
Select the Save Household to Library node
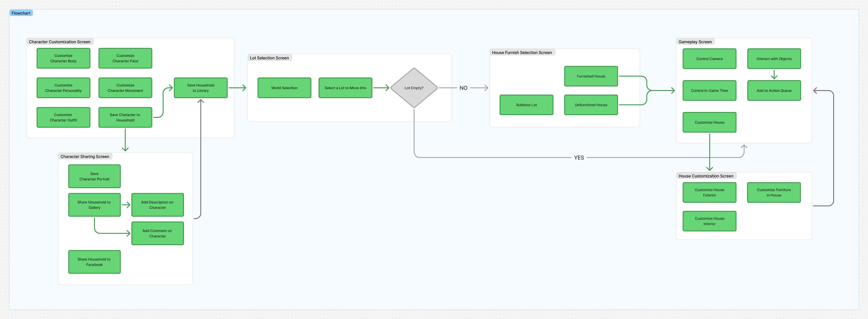200,88
